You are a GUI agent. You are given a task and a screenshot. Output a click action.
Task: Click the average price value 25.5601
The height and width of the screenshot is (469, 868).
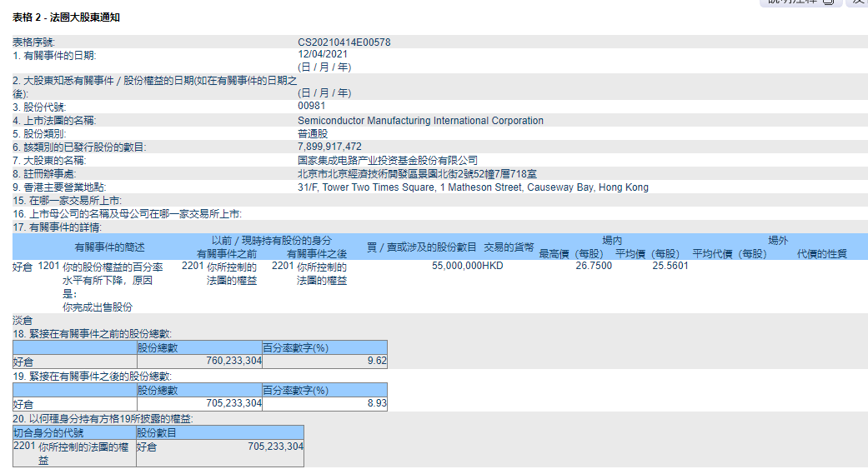pyautogui.click(x=670, y=266)
